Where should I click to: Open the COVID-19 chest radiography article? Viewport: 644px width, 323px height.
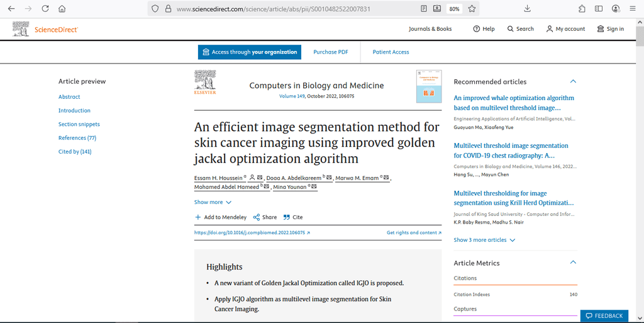coord(511,150)
